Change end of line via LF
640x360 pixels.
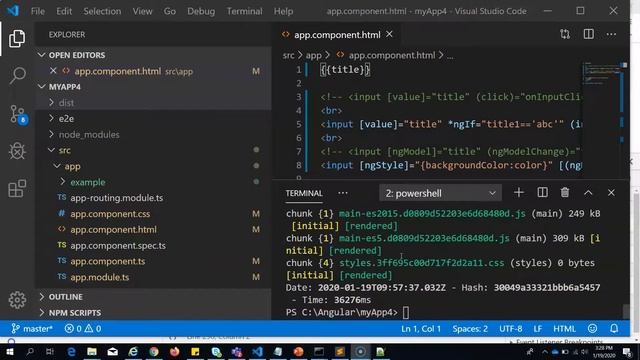pyautogui.click(x=538, y=329)
